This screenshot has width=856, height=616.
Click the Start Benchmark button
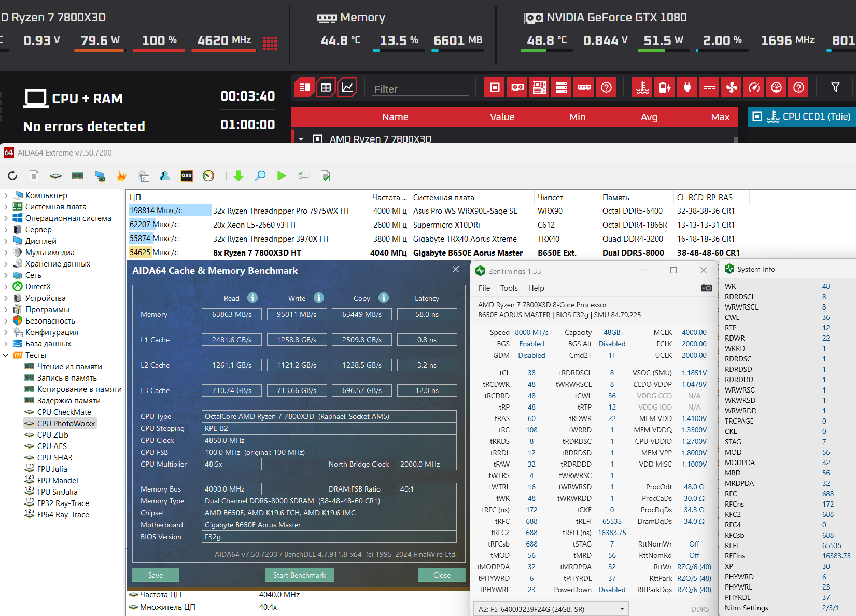pos(299,575)
